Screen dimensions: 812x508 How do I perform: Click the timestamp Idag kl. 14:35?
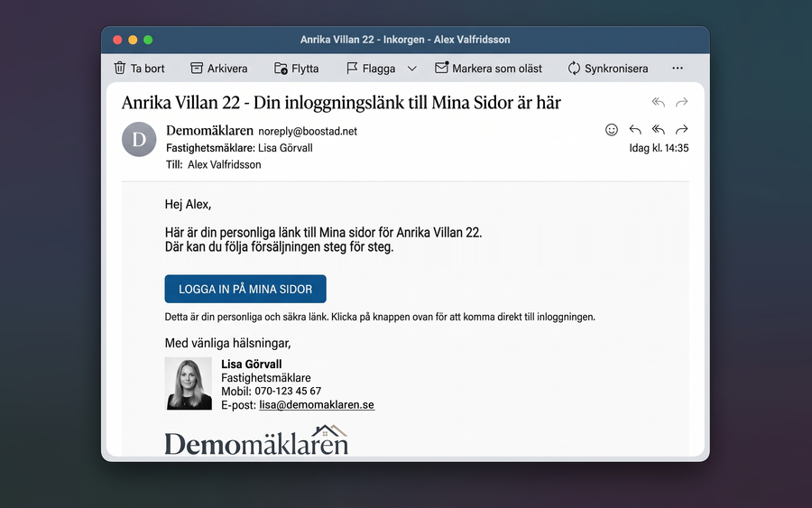[x=659, y=148]
